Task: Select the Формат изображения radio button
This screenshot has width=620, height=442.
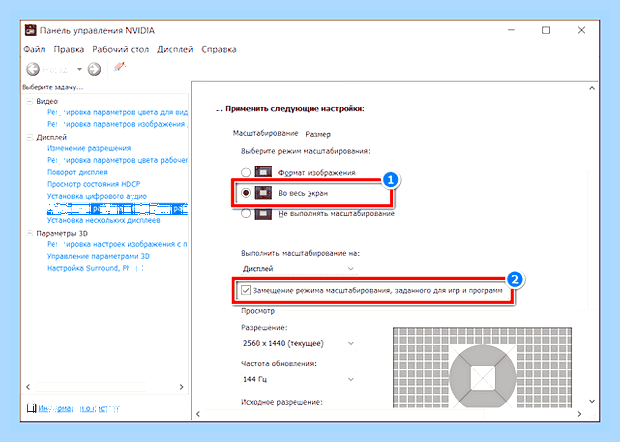Action: click(x=246, y=172)
